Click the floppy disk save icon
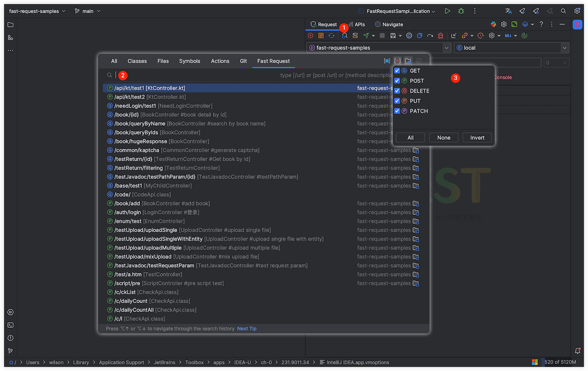 click(x=393, y=36)
